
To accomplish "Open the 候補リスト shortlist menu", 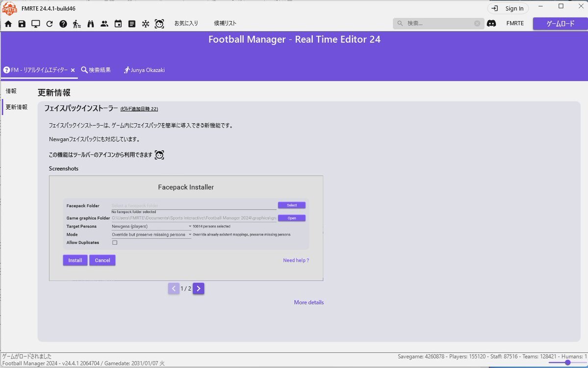I will pyautogui.click(x=225, y=23).
